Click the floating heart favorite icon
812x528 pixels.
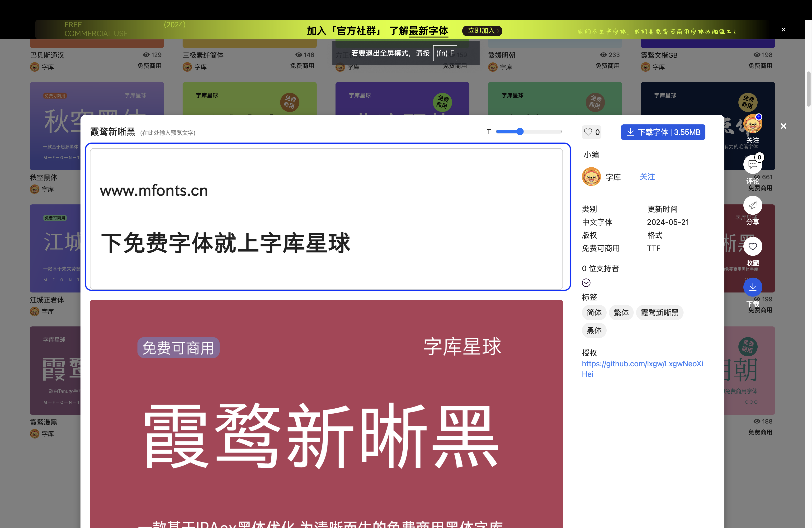pos(752,246)
